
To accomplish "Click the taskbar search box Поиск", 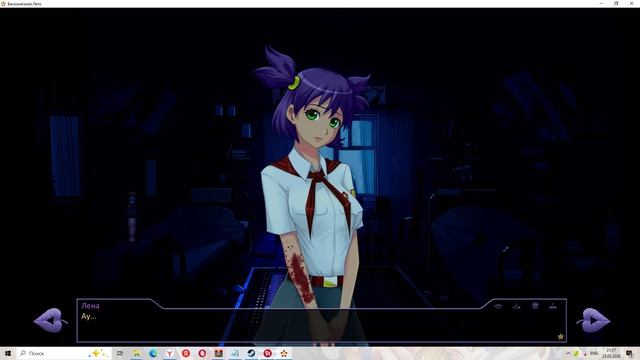I will point(63,353).
